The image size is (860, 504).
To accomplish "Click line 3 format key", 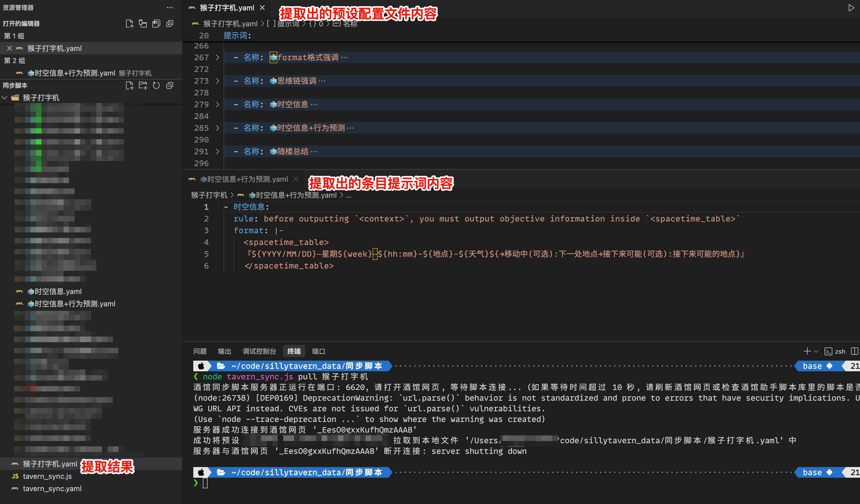I will 248,230.
